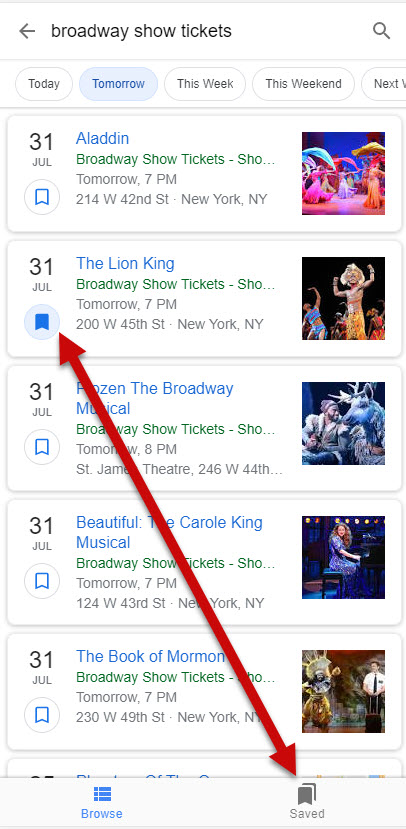Screen dimensions: 406x829
Task: Select the Today filter chip
Action: click(44, 84)
